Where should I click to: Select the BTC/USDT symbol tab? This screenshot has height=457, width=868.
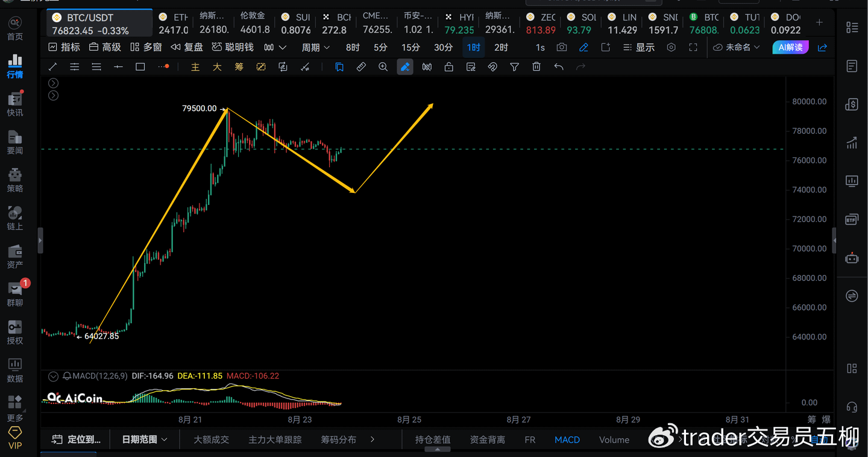[x=99, y=24]
